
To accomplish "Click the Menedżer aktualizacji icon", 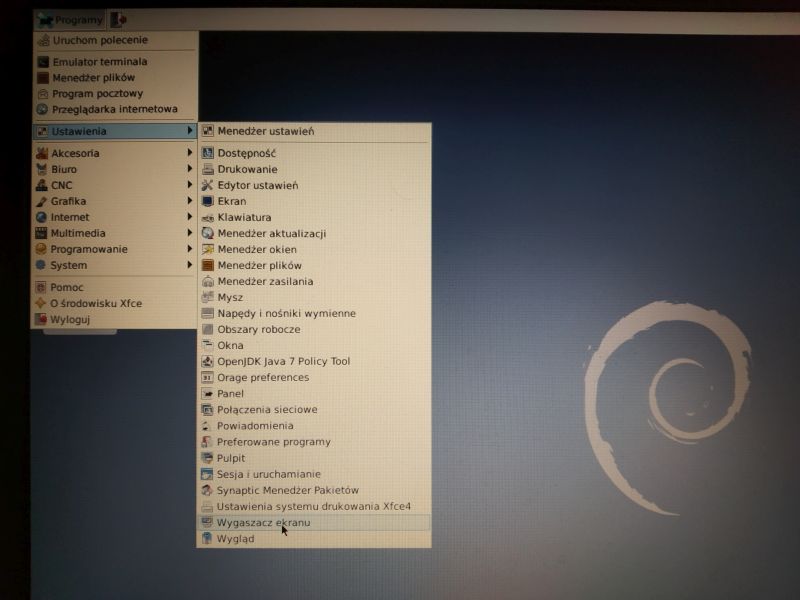I will (208, 233).
